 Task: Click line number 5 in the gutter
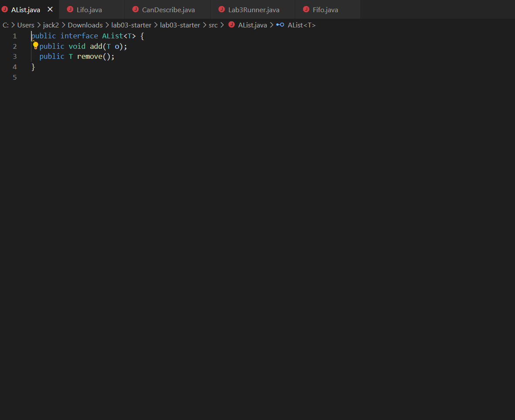tap(15, 78)
